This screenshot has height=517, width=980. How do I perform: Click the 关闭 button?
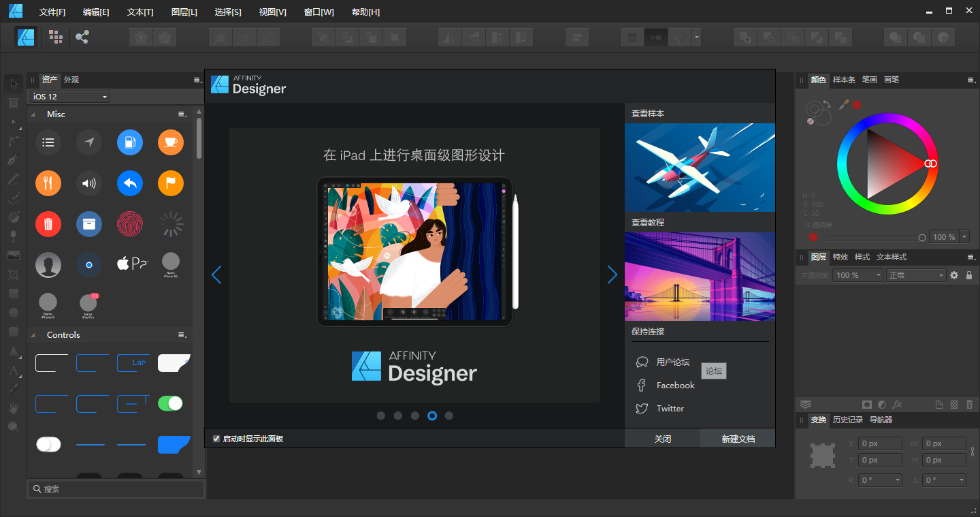662,439
